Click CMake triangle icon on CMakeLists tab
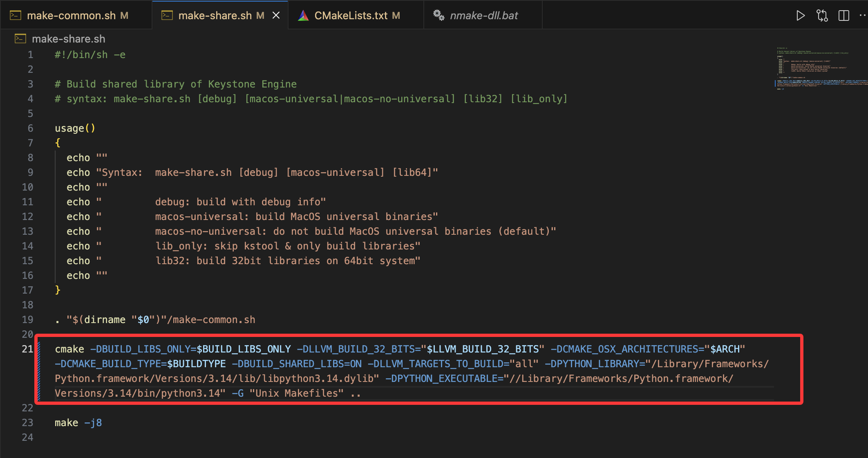The height and width of the screenshot is (458, 868). coord(303,16)
